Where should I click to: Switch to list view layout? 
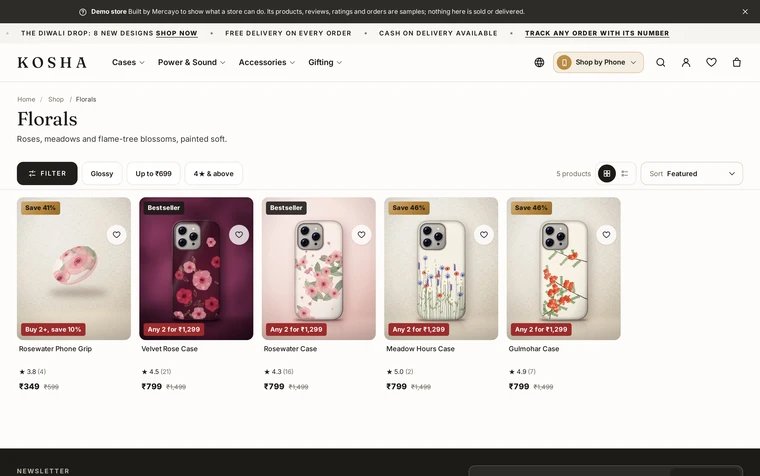[x=625, y=174]
